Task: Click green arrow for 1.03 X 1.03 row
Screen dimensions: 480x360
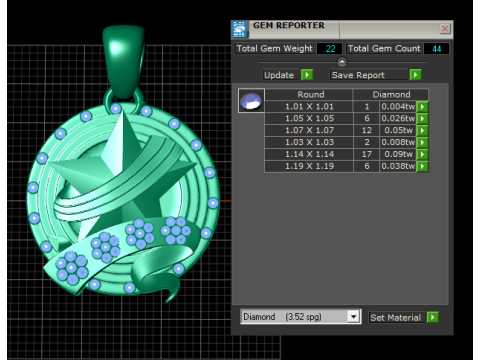Action: pyautogui.click(x=422, y=142)
